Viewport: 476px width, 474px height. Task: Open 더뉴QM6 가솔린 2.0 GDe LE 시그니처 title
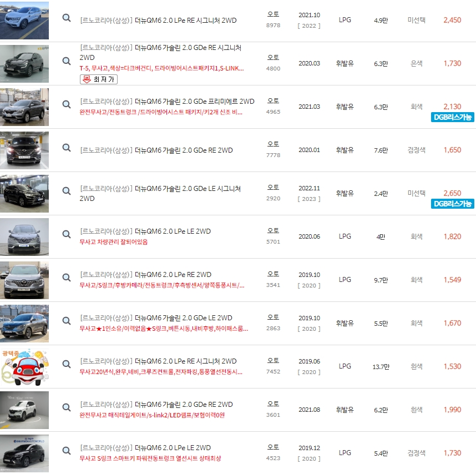160,193
